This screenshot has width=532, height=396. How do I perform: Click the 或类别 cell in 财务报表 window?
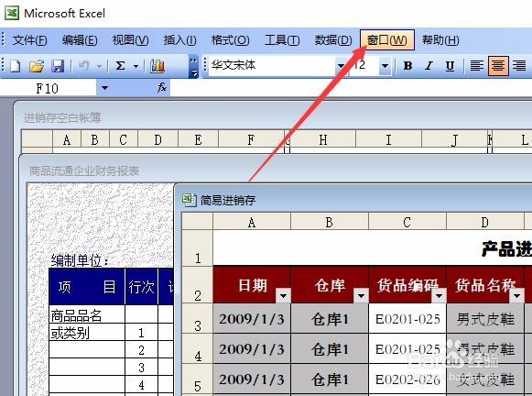pos(87,333)
